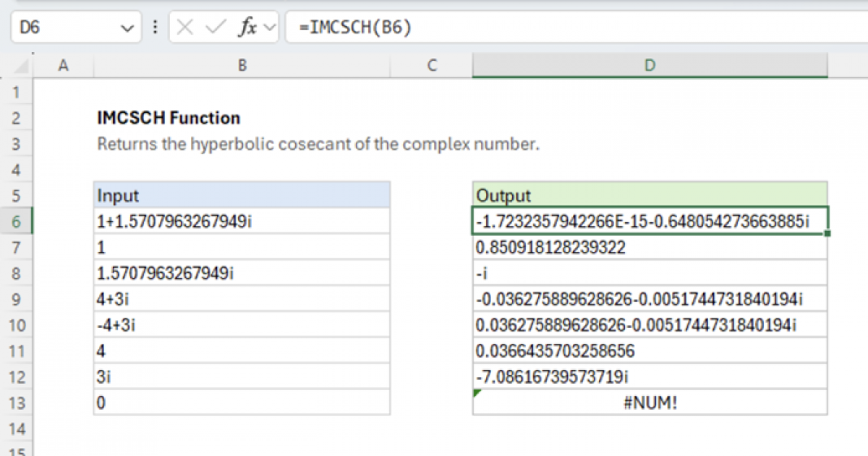
Task: Cancel formula entry using the X icon
Action: click(x=185, y=27)
